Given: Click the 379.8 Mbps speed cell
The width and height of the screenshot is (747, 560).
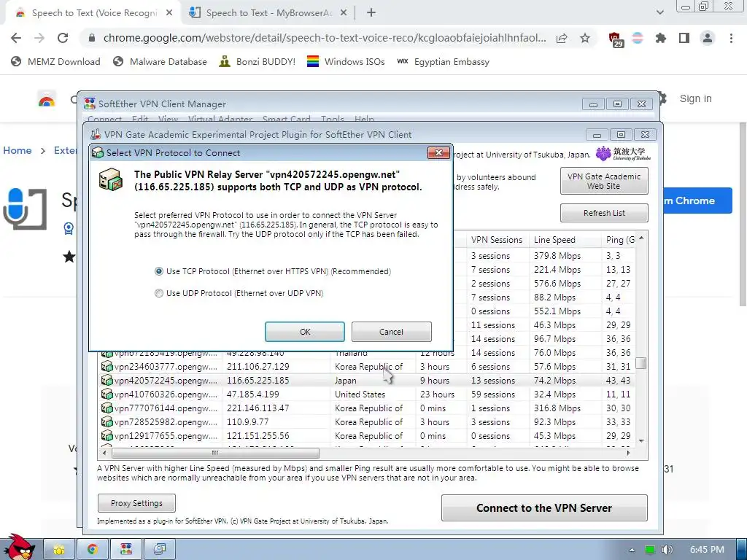Looking at the screenshot, I should pyautogui.click(x=557, y=256).
